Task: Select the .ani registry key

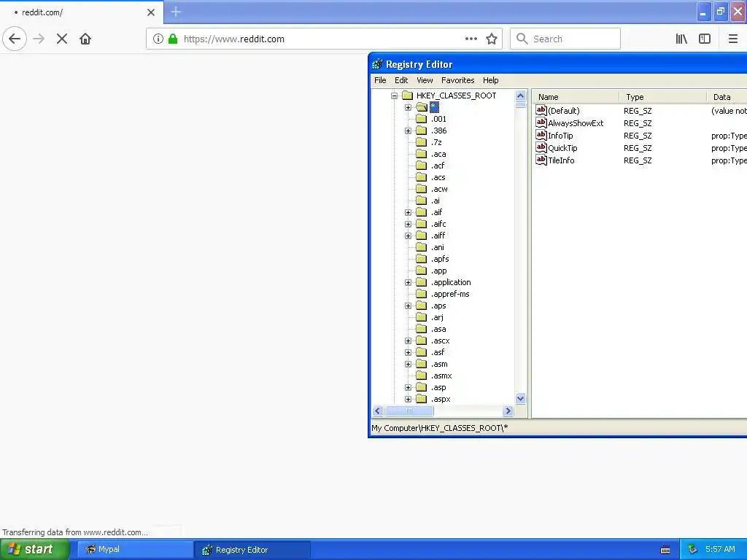Action: pos(438,248)
